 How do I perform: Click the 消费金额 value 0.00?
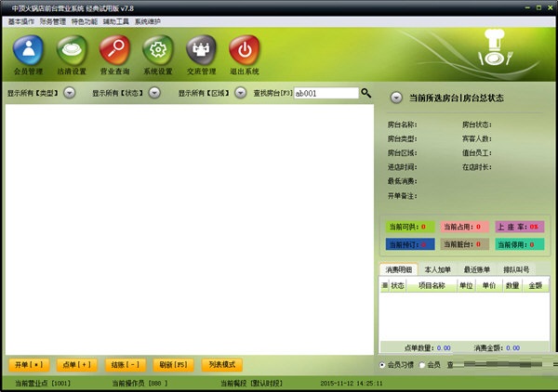click(513, 348)
